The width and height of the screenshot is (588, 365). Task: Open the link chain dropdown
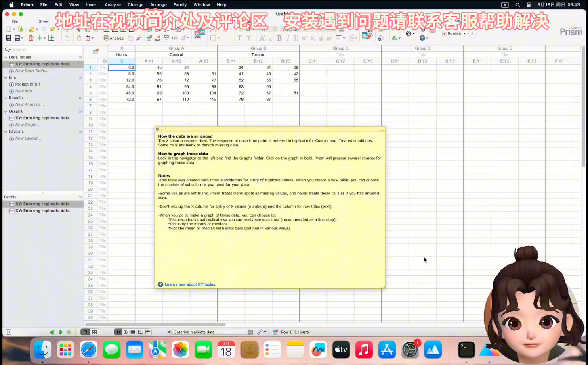point(262,332)
